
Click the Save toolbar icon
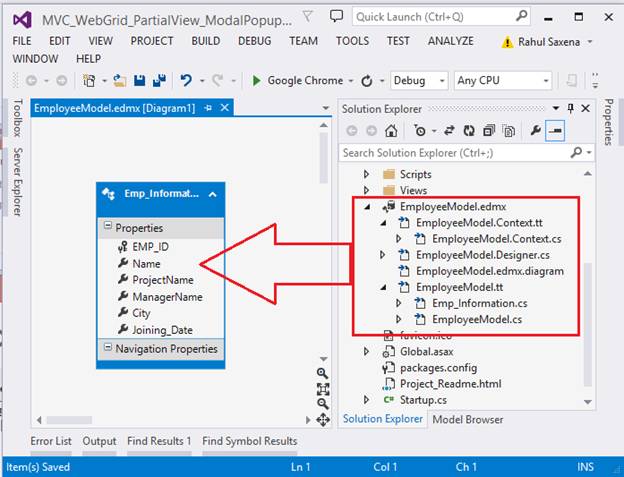coord(139,81)
